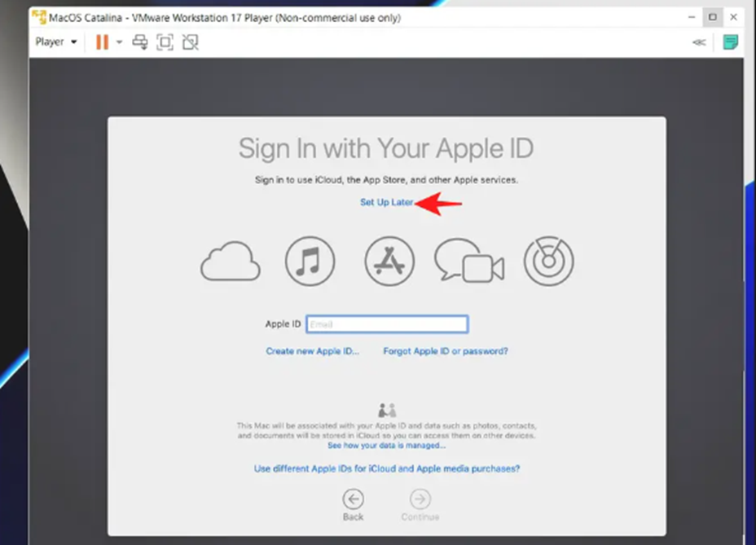Toggle Unity mode icon

[191, 42]
